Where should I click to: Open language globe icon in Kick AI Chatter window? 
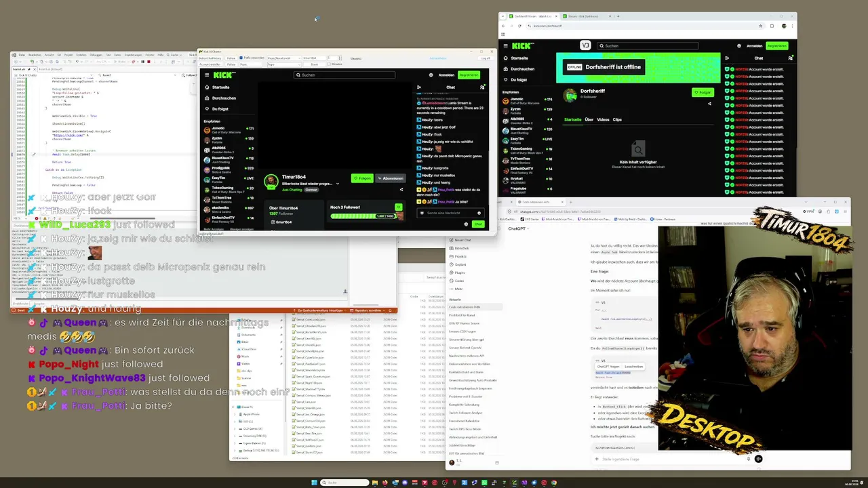[x=431, y=75]
